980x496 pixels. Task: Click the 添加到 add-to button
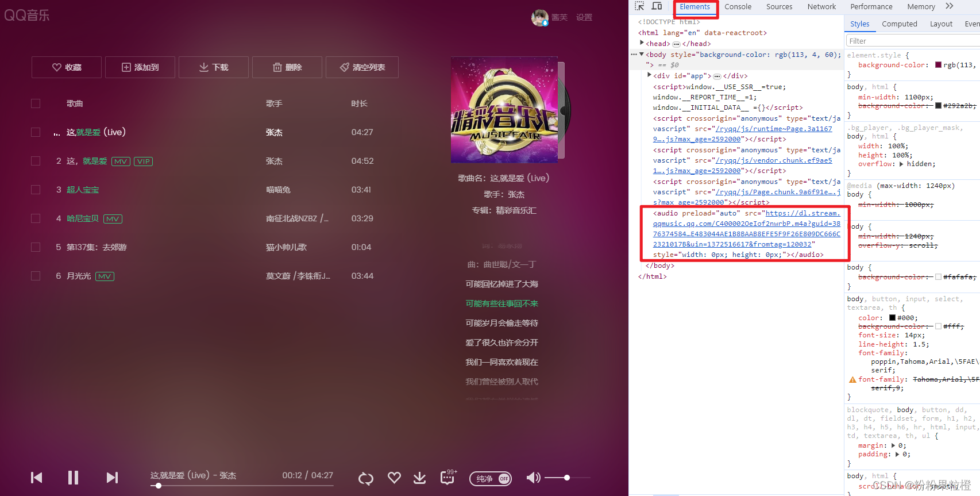(x=140, y=67)
